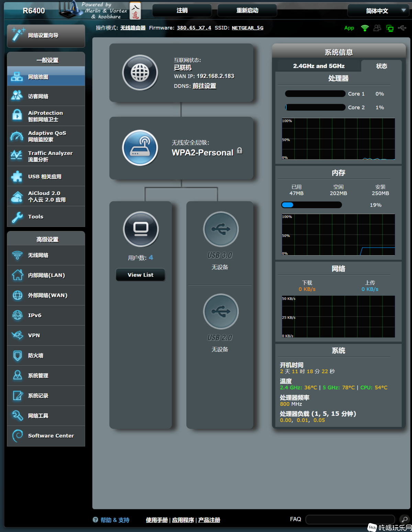Click the WAN (外部网络) globe icon
This screenshot has width=412, height=532.
17,295
